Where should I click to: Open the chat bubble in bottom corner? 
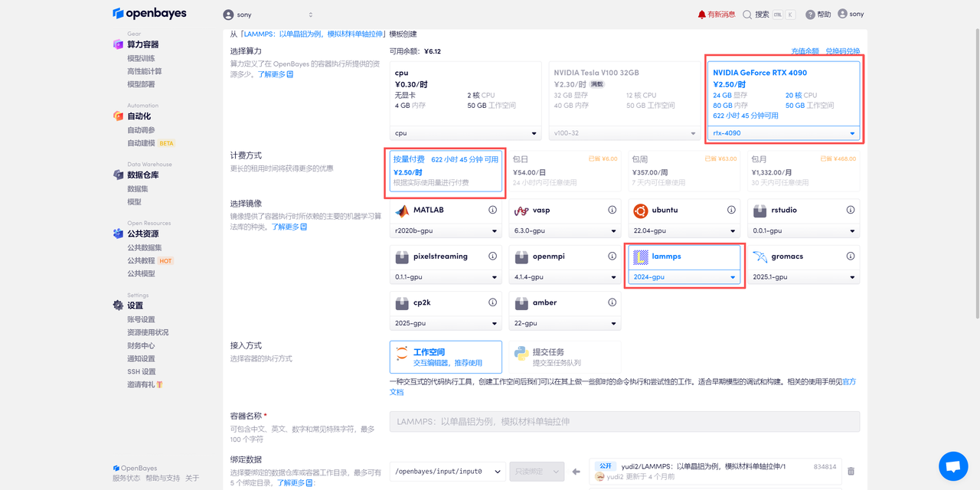point(953,466)
